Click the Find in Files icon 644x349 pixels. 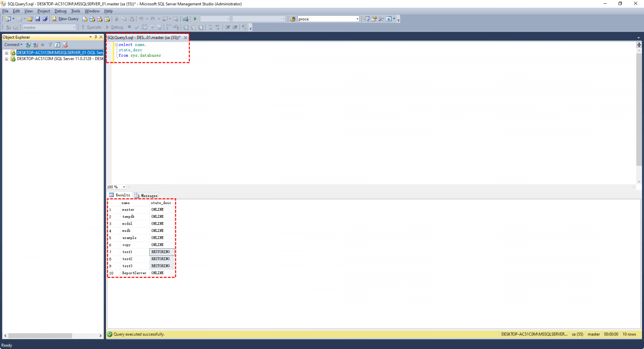(x=293, y=19)
